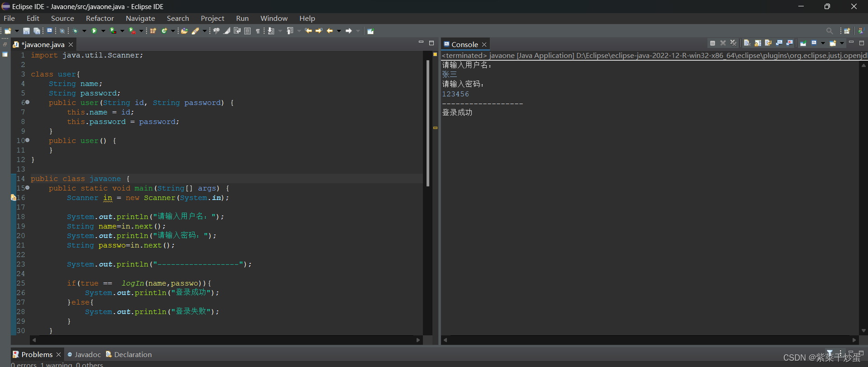The image size is (868, 367).
Task: Run the program with green Run icon
Action: (94, 31)
